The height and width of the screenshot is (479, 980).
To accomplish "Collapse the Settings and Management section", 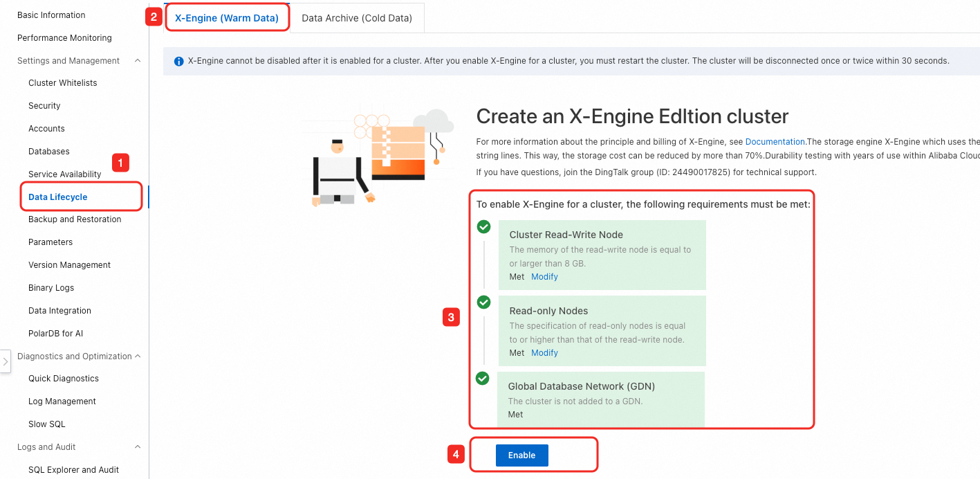I will click(x=138, y=61).
